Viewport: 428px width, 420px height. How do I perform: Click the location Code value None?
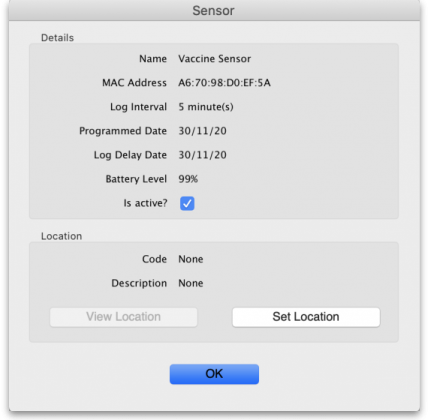[x=191, y=259]
